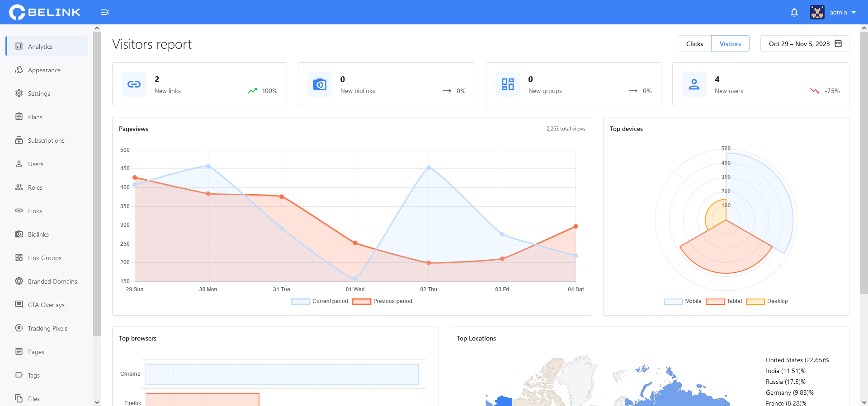This screenshot has height=406, width=868.
Task: Open the Tracking Pixels section
Action: click(x=47, y=328)
